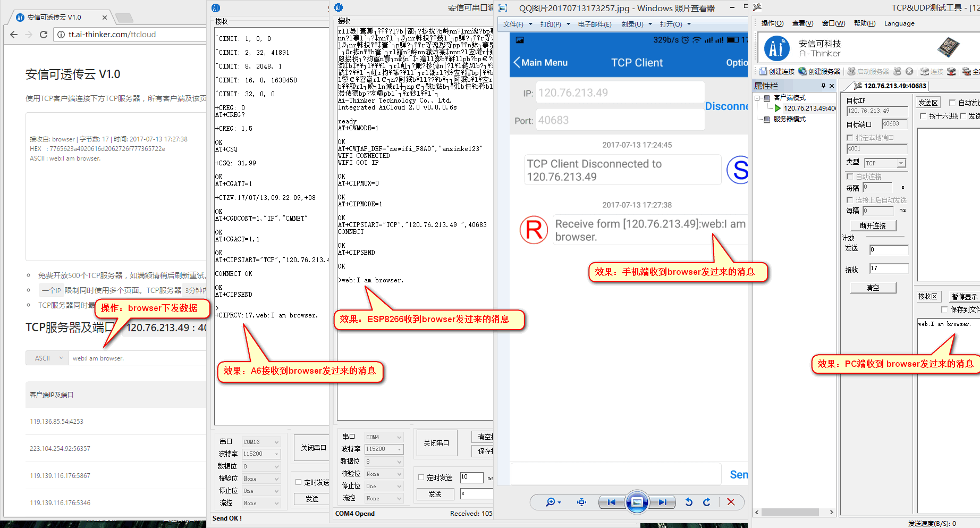Viewport: 980px width, 528px height.
Task: Rotate picture clockwise in Photo Viewer
Action: coord(707,502)
